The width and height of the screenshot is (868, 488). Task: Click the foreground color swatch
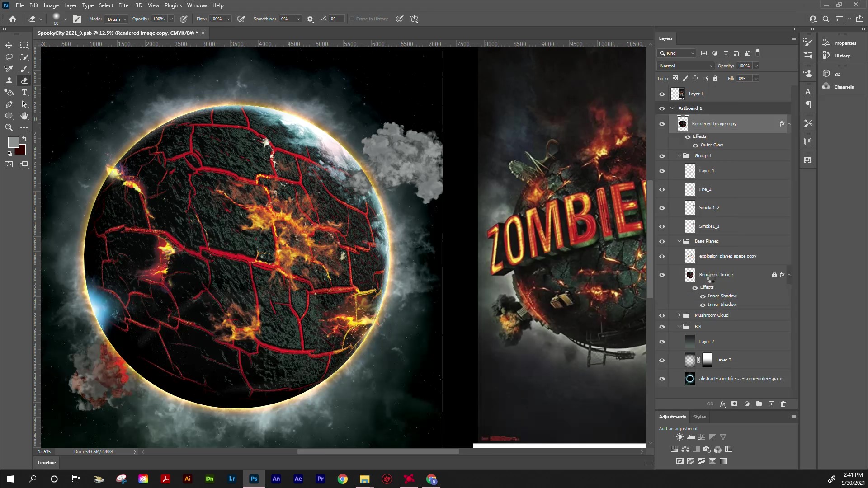click(x=13, y=142)
